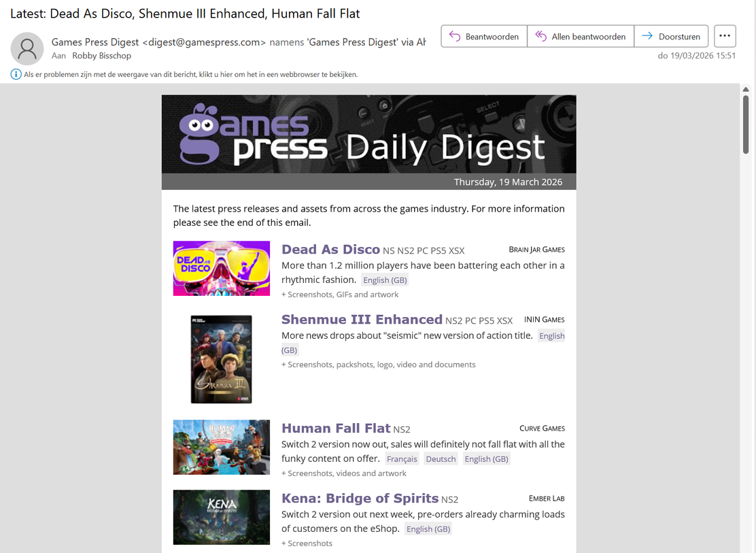
Task: Open the Kena: Bridge of Spirits headline
Action: point(360,498)
